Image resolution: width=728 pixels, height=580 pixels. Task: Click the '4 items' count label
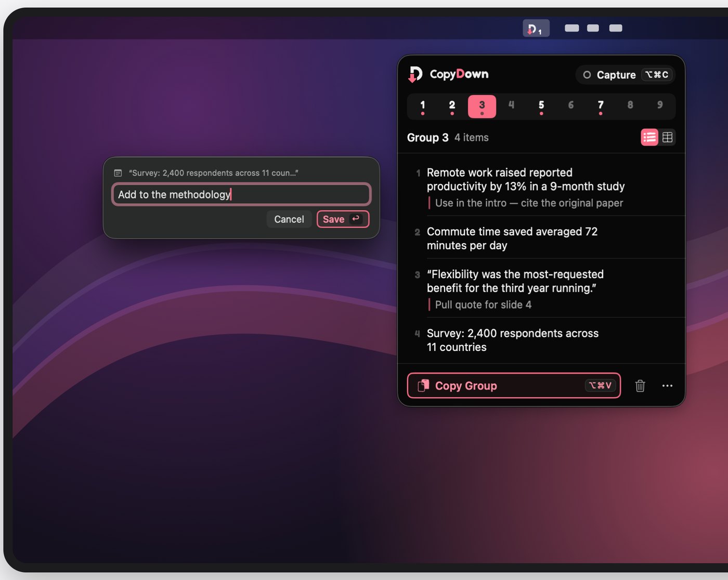472,138
